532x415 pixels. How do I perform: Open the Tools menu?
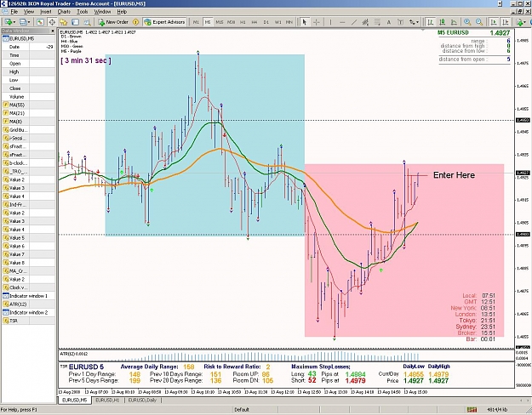coord(82,12)
